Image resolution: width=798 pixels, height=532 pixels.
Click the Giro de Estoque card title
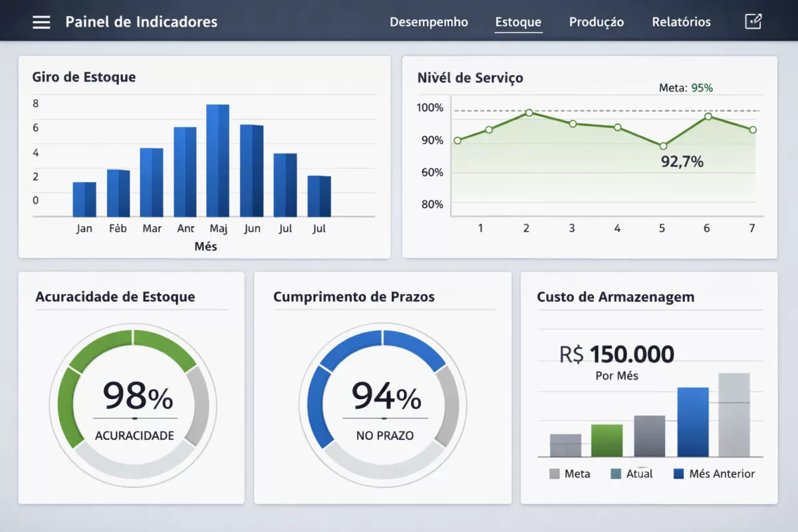84,76
